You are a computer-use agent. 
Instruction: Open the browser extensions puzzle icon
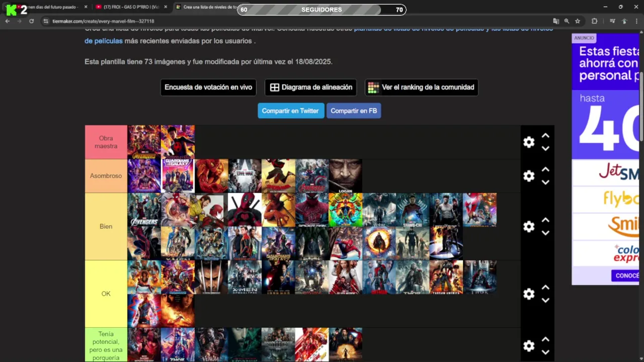tap(594, 21)
